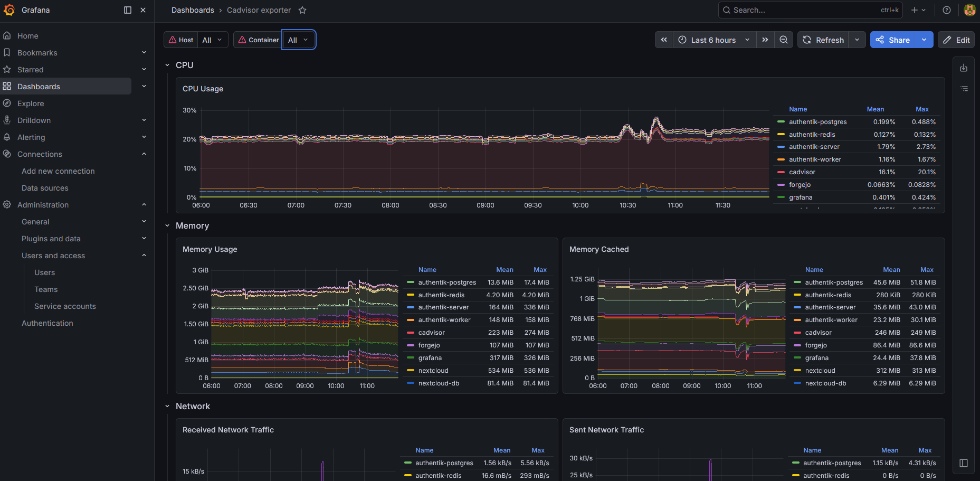
Task: Open the plus new-item menu
Action: pyautogui.click(x=918, y=10)
